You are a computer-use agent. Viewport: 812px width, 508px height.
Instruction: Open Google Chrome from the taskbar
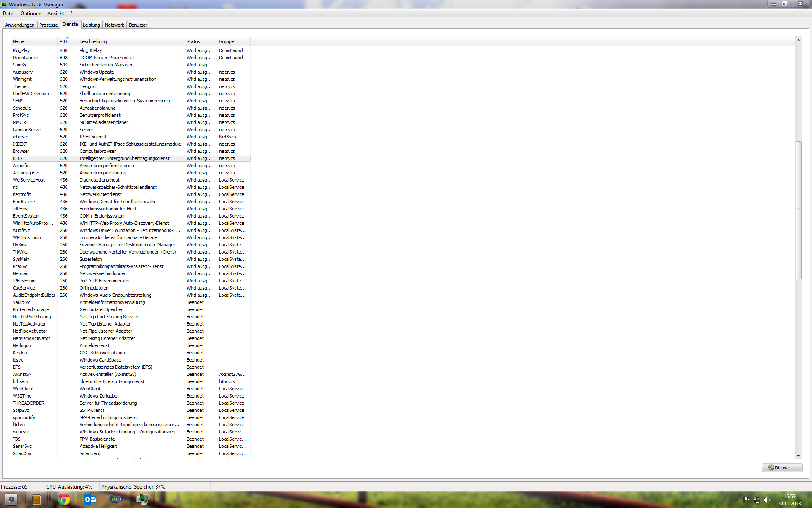(64, 500)
